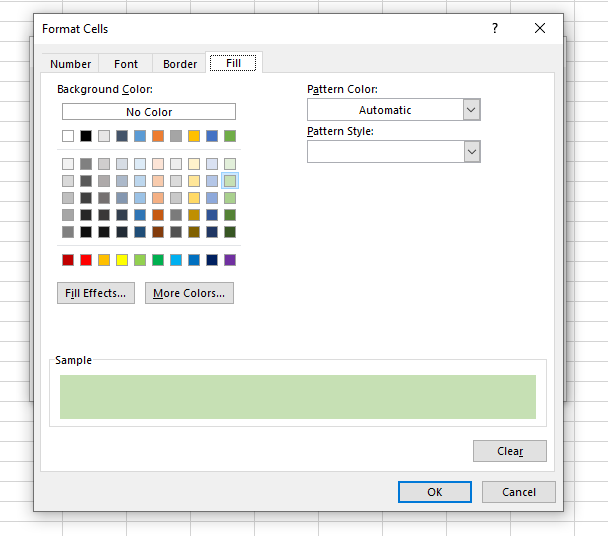This screenshot has height=536, width=608.
Task: Click the green Sample preview area
Action: click(298, 397)
